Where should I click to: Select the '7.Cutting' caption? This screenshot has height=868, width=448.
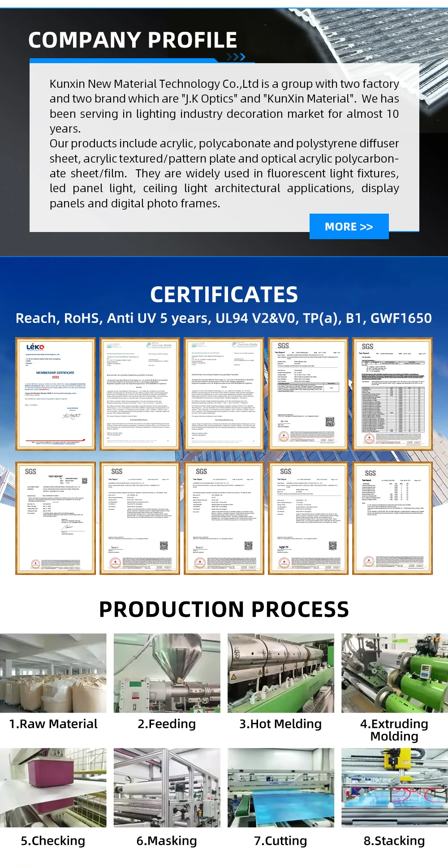coord(280,841)
